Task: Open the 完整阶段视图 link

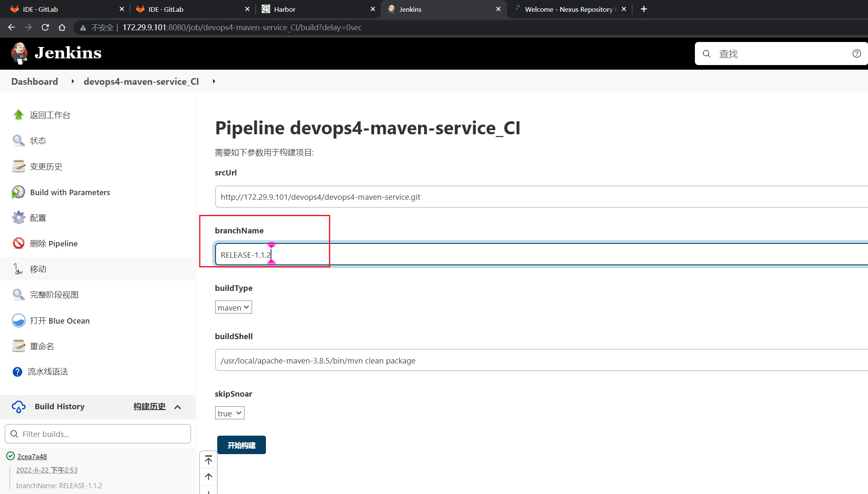Action: [54, 295]
